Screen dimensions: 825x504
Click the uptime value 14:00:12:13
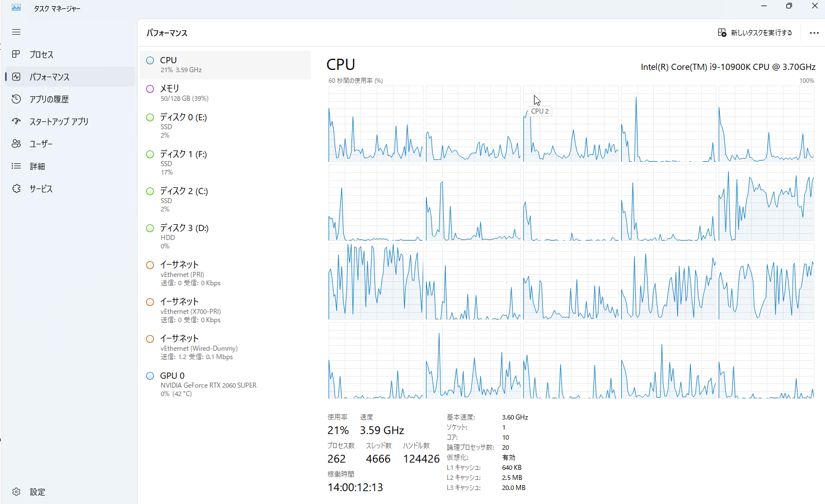[x=355, y=487]
